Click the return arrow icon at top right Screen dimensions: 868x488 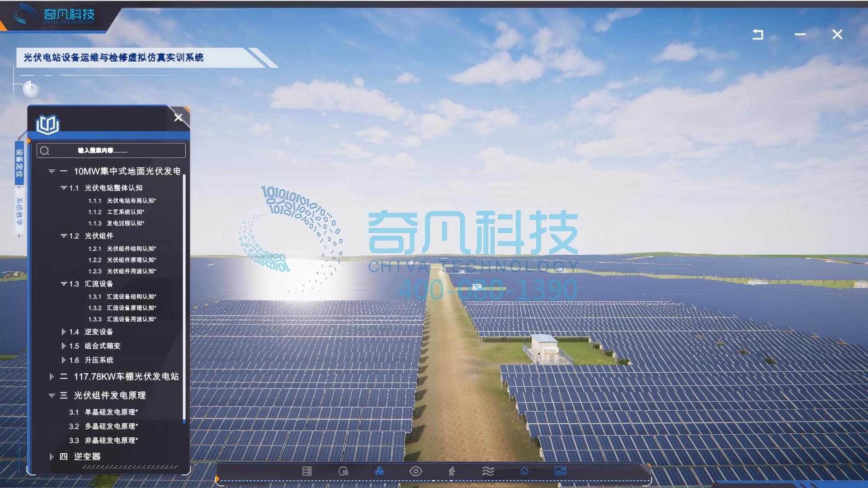(758, 34)
